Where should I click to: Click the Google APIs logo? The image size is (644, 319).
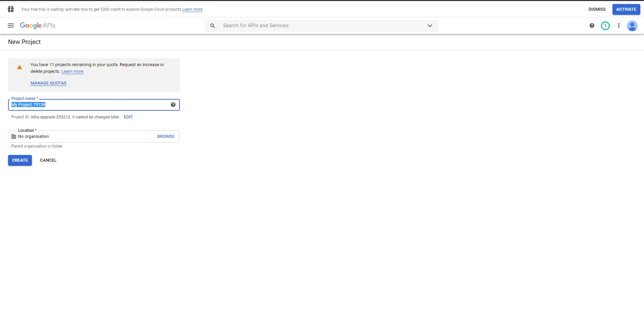(x=38, y=25)
